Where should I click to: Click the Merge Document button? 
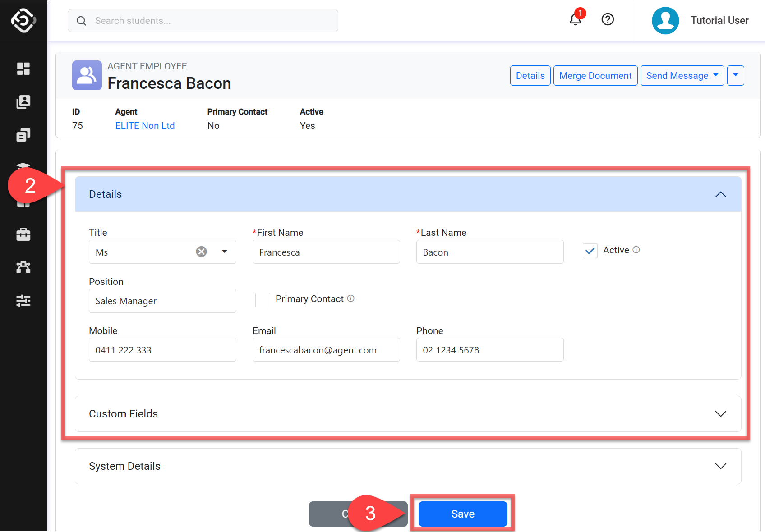595,76
